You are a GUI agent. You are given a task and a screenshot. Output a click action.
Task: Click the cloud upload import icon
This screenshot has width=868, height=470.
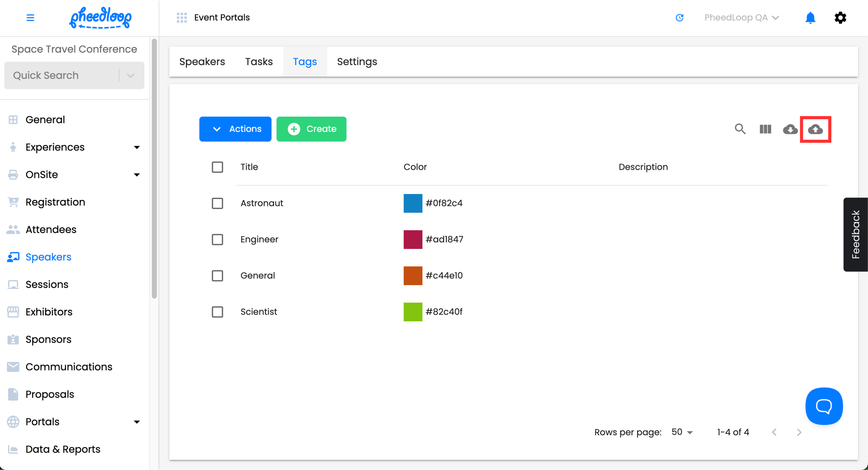click(x=815, y=129)
